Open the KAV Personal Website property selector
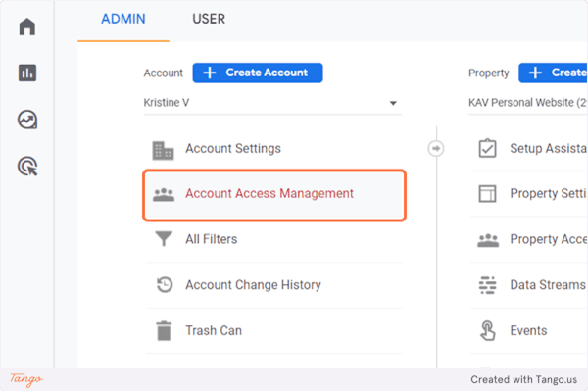Screen dimensions: 588x391 pos(527,103)
